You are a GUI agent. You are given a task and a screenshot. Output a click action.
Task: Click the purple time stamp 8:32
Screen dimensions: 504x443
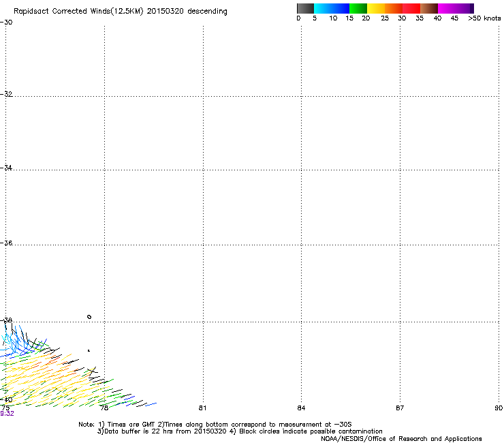coord(7,414)
